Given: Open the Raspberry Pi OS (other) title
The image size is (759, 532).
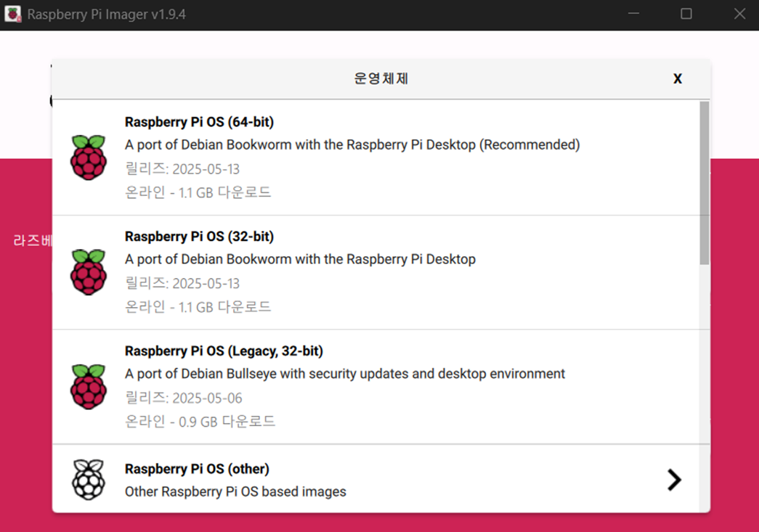Looking at the screenshot, I should [x=197, y=469].
